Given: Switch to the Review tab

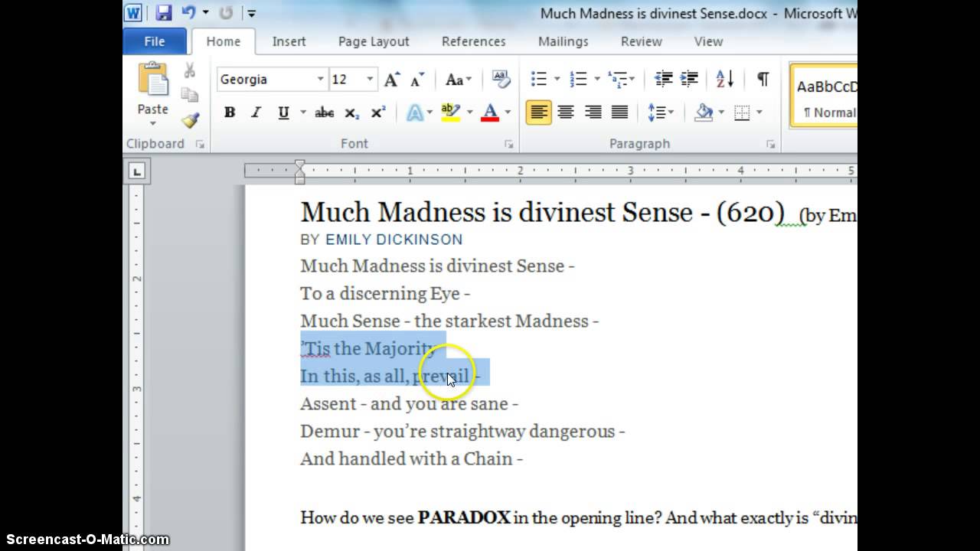Looking at the screenshot, I should click(642, 41).
